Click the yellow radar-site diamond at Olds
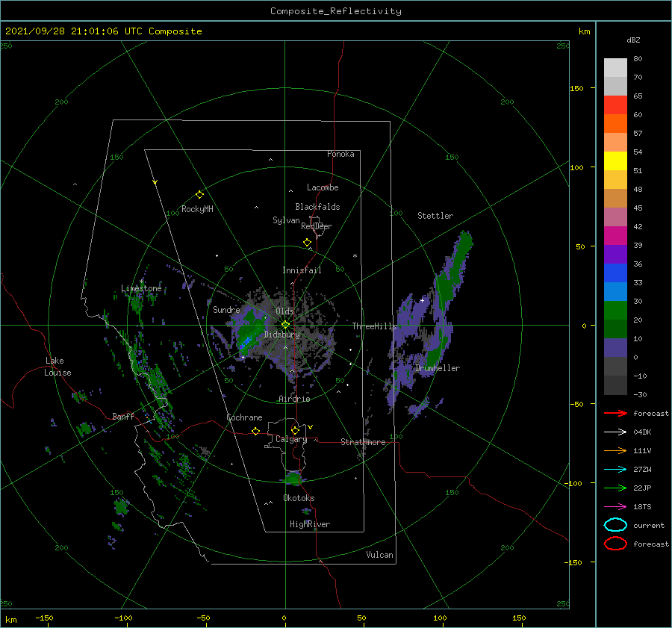The width and height of the screenshot is (672, 628). coord(285,325)
